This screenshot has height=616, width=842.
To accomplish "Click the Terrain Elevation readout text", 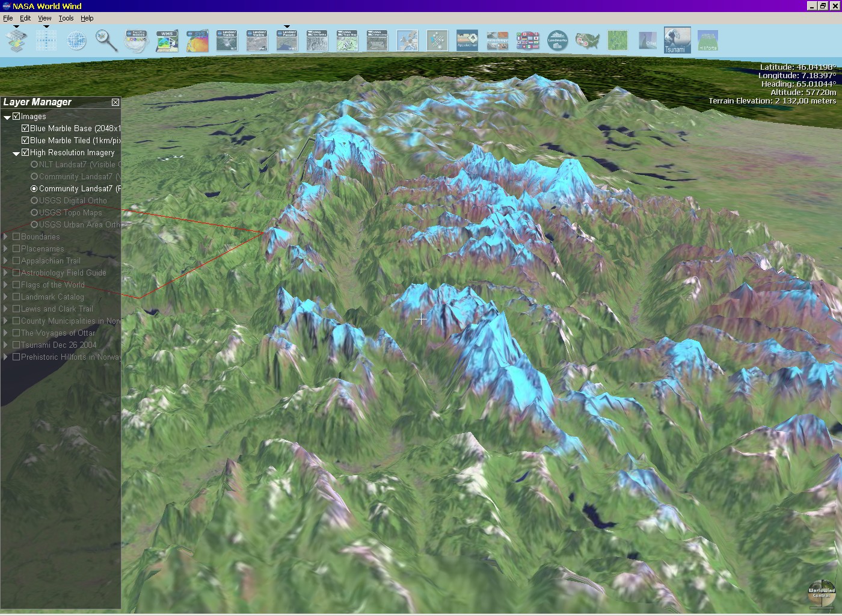I will click(x=772, y=101).
